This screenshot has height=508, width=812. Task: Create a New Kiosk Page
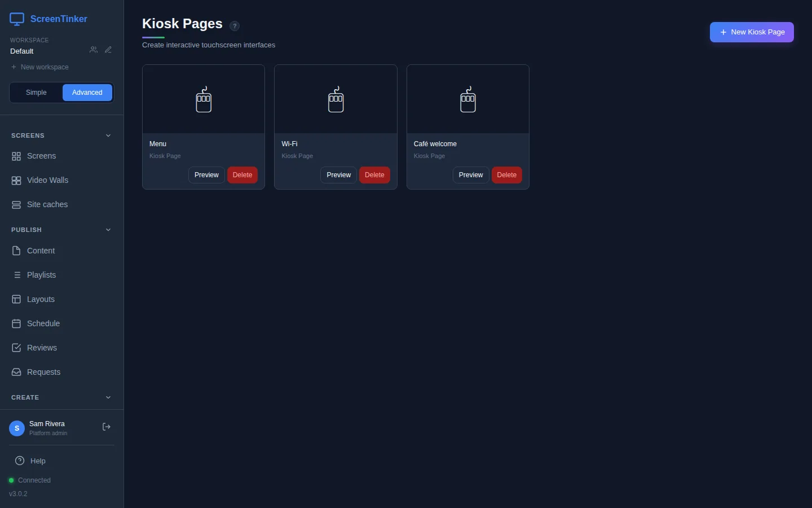click(752, 32)
